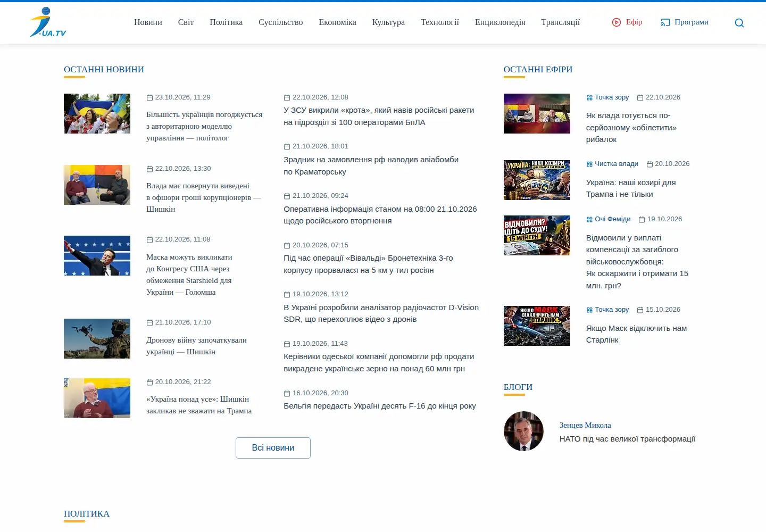This screenshot has height=532, width=766.
Task: Open article У ЗСУ викрили «крота»
Action: point(379,117)
